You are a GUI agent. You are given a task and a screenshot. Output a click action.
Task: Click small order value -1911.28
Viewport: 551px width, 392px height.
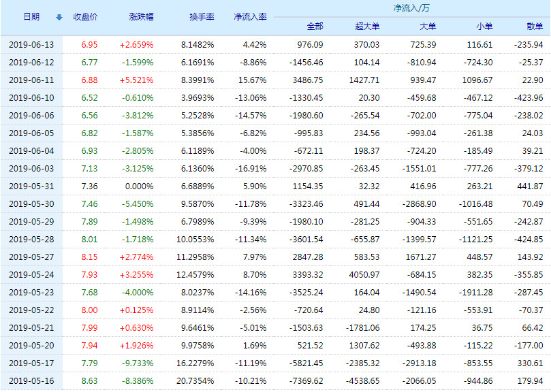(x=476, y=292)
